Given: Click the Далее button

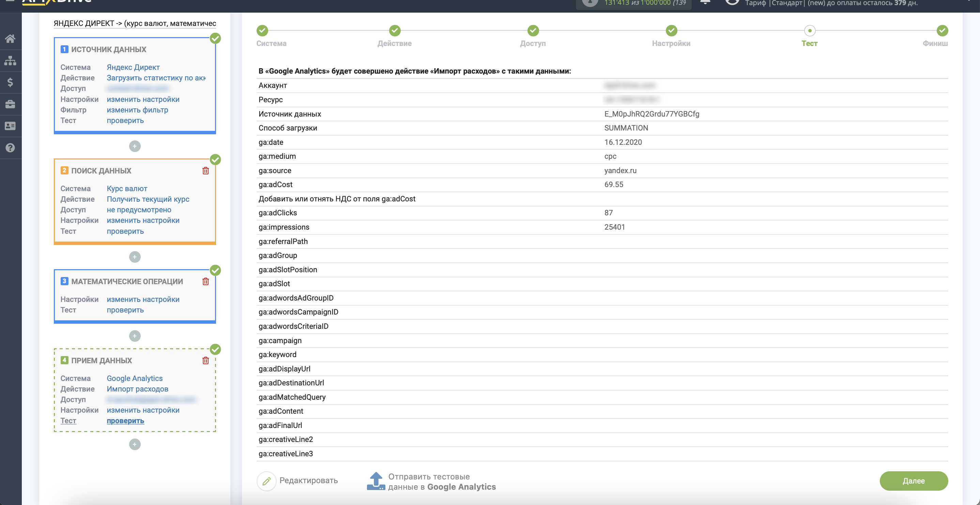Looking at the screenshot, I should pos(914,481).
